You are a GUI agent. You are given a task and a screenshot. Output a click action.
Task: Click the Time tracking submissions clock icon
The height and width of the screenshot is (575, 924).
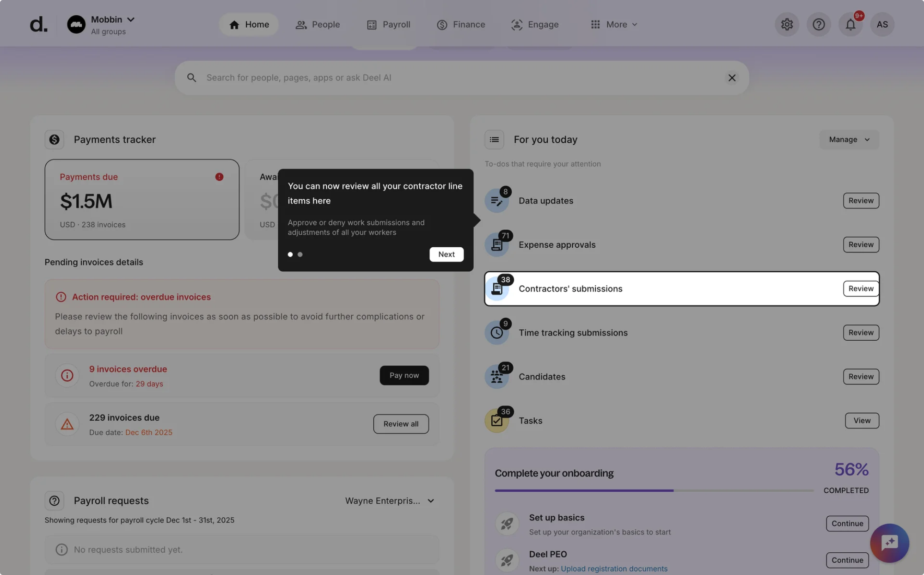[496, 332]
